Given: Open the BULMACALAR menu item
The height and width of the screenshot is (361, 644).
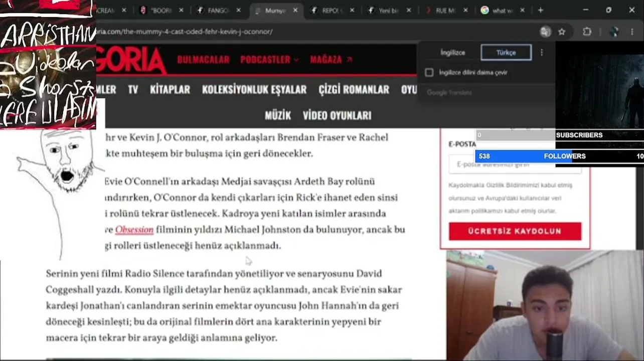Looking at the screenshot, I should 203,60.
